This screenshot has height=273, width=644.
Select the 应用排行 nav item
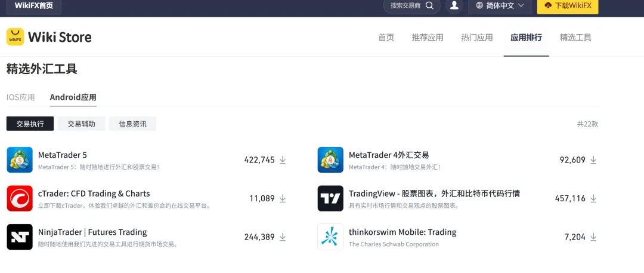click(526, 38)
